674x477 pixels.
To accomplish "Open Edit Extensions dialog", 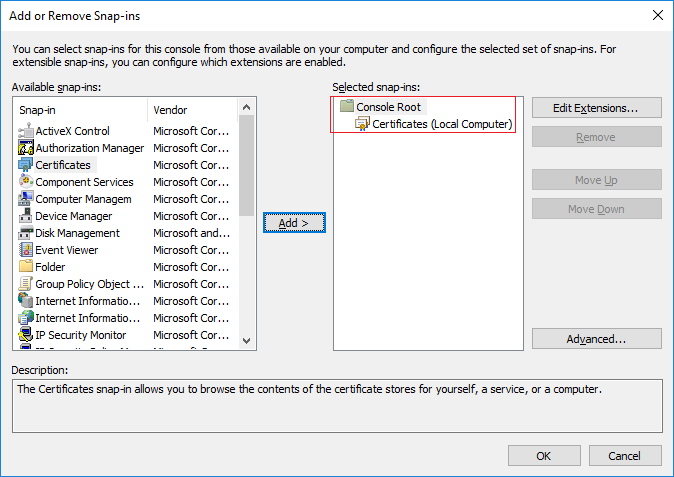I will 596,107.
